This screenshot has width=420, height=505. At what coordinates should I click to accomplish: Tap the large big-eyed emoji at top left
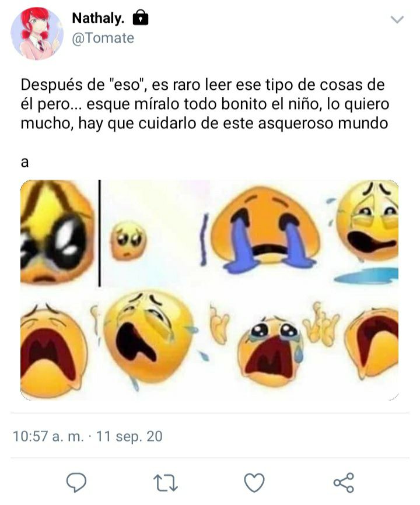tap(57, 232)
